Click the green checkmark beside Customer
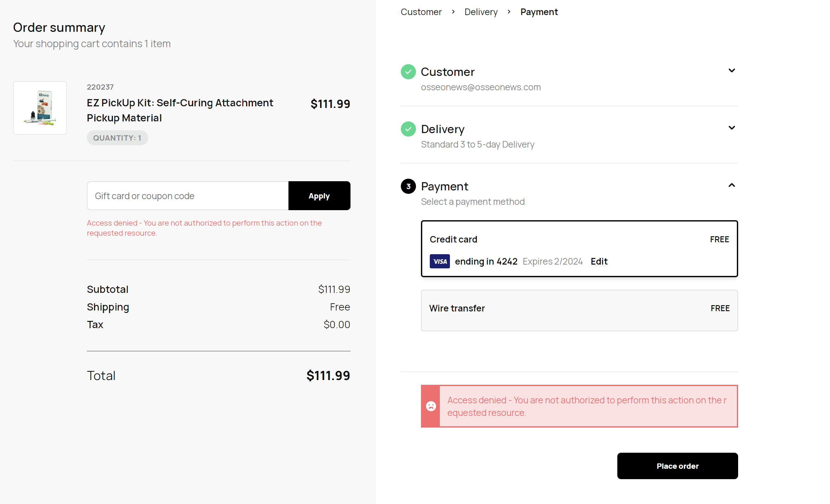This screenshot has width=830, height=504. 408,71
